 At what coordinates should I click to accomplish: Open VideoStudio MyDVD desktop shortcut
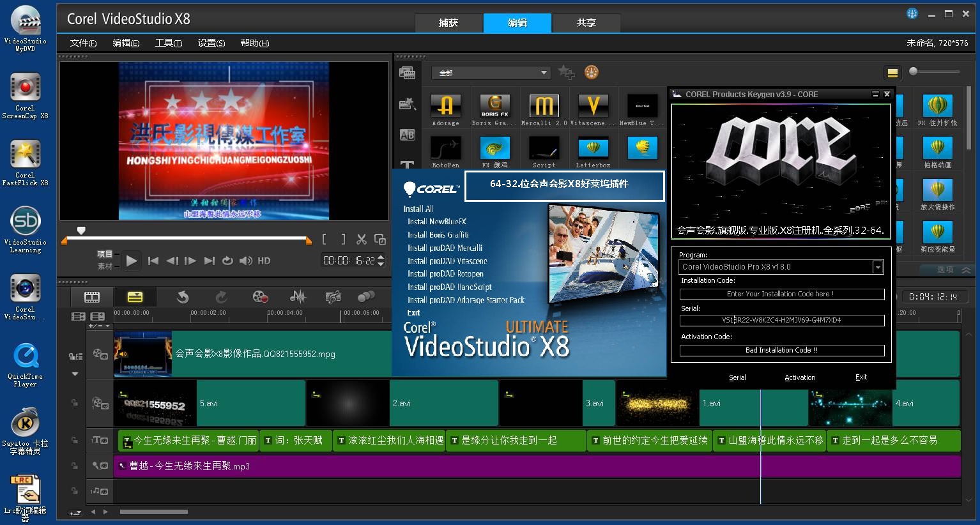(x=25, y=29)
